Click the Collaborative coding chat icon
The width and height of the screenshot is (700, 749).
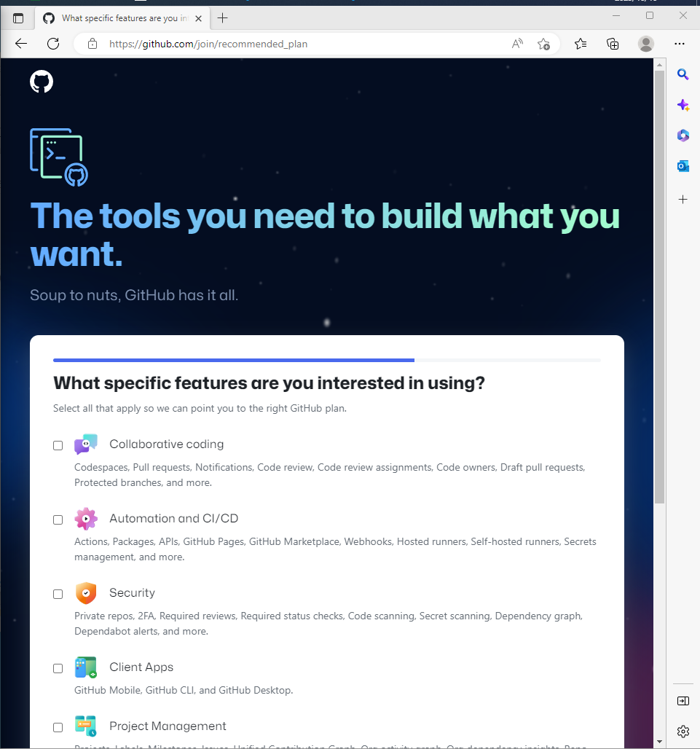[85, 443]
